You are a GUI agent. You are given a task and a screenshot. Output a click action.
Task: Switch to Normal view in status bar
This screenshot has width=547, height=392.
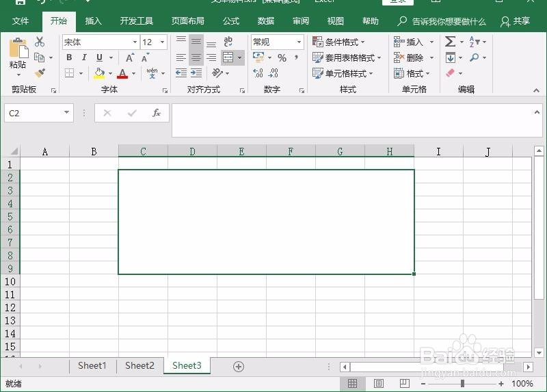(x=352, y=384)
